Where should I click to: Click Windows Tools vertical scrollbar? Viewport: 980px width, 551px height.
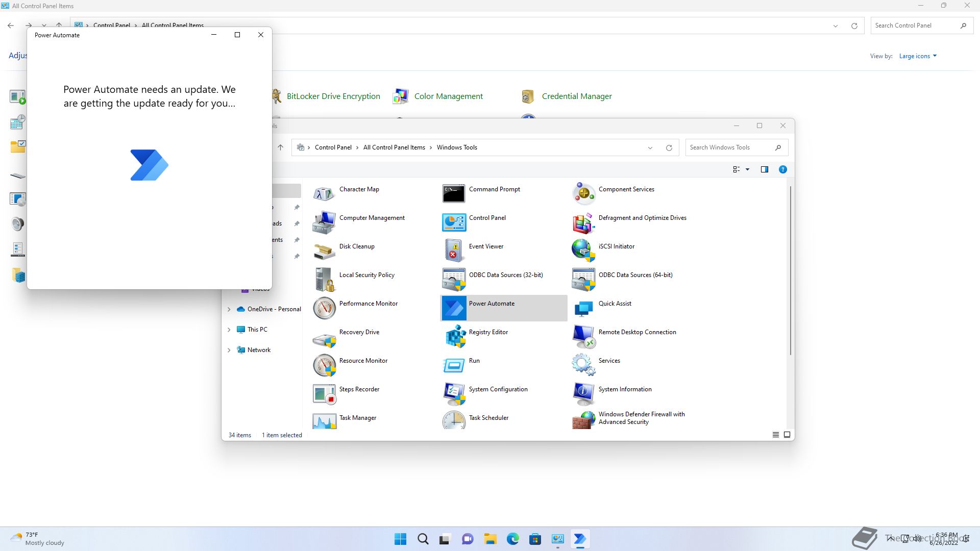(x=790, y=270)
